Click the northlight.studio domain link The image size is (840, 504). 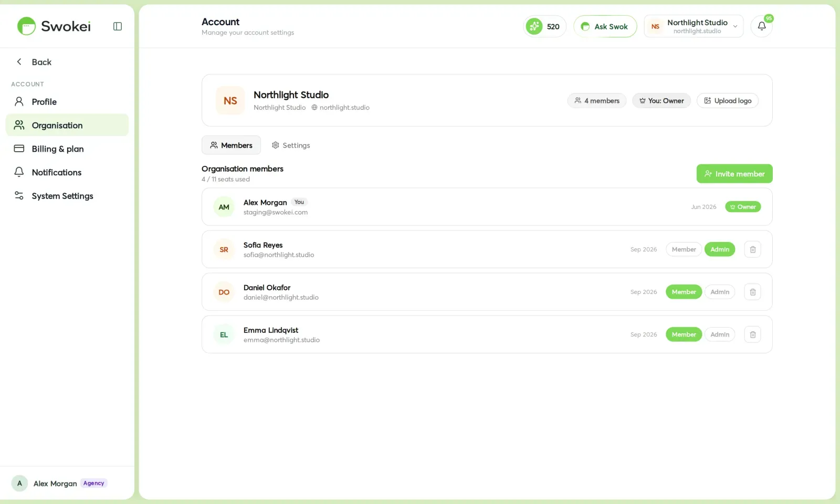coord(341,108)
